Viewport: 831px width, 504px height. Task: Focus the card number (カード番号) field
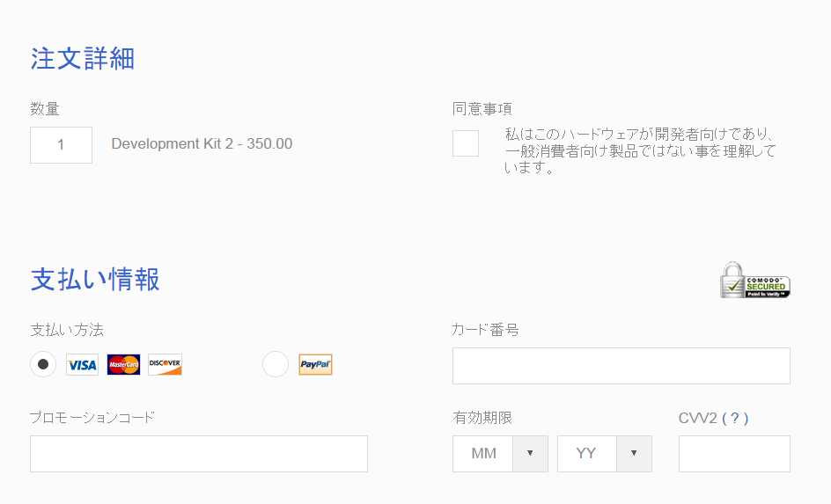(x=621, y=366)
